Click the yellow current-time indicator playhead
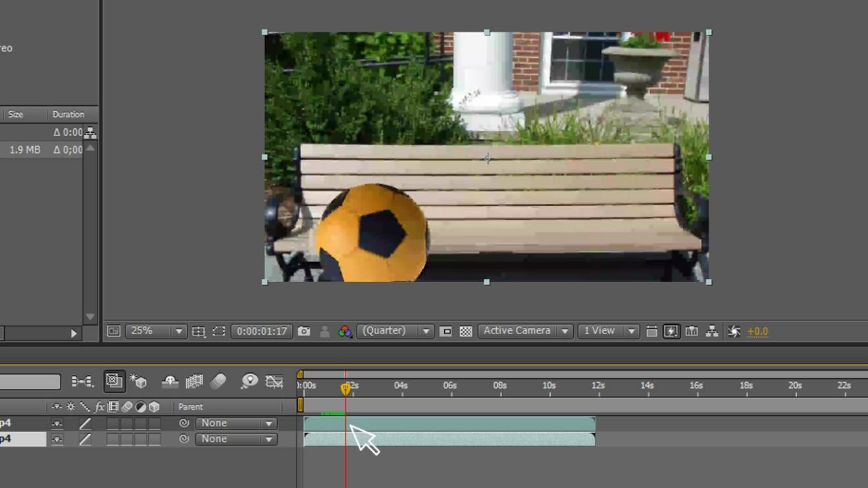 pyautogui.click(x=345, y=388)
